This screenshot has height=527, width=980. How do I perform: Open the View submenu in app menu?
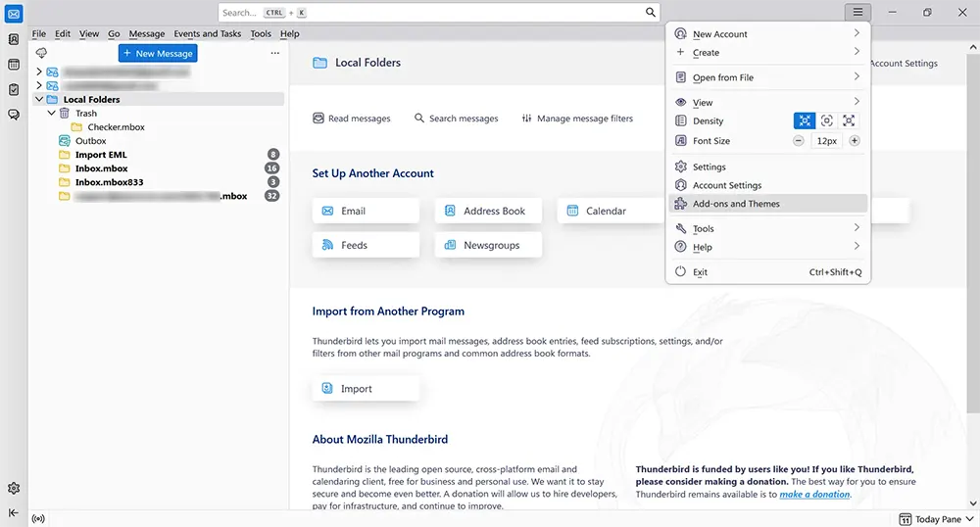(767, 103)
